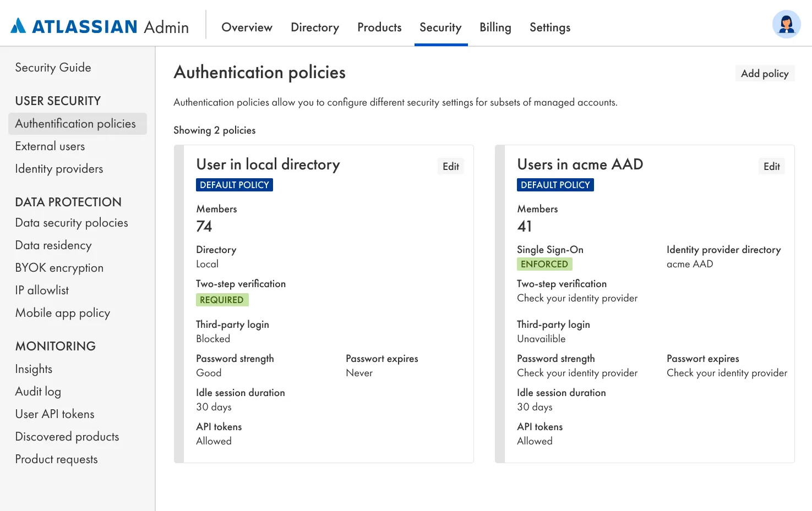
Task: Open the user profile avatar
Action: click(786, 24)
